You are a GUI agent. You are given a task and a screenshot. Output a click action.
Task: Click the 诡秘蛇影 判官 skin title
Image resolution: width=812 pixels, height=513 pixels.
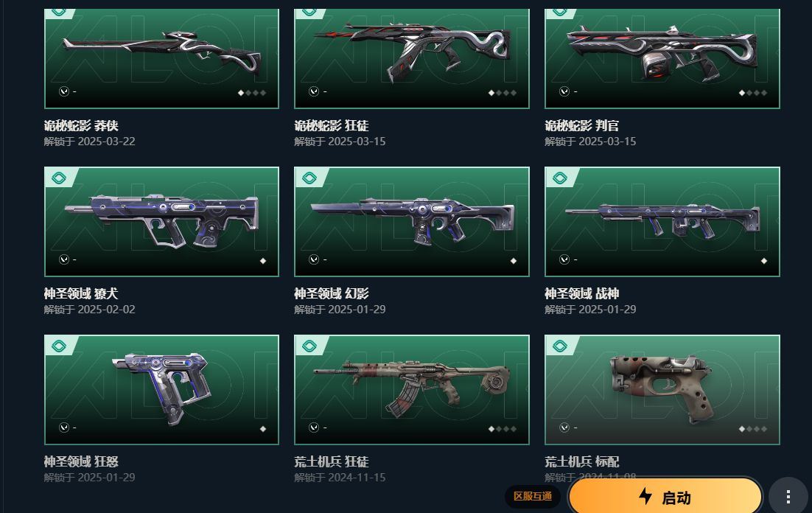pyautogui.click(x=581, y=125)
